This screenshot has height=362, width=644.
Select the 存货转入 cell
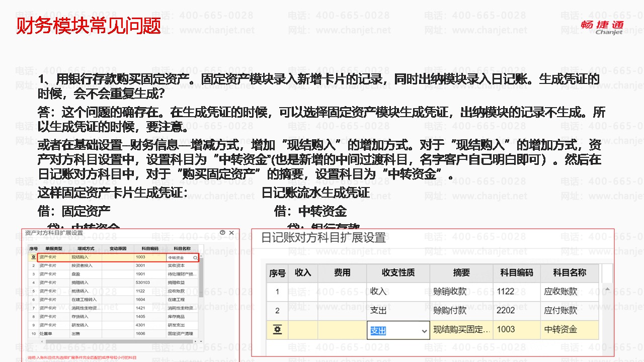click(x=86, y=317)
